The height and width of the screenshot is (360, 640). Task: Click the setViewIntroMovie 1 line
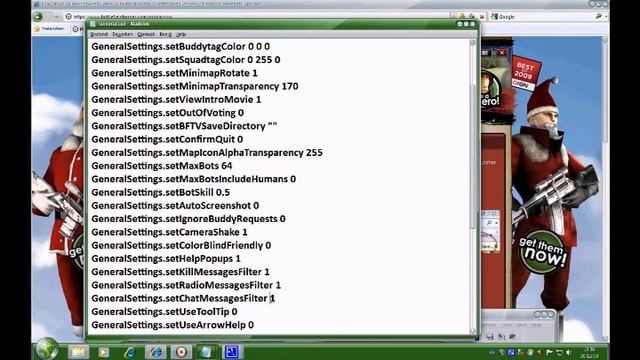coord(176,100)
